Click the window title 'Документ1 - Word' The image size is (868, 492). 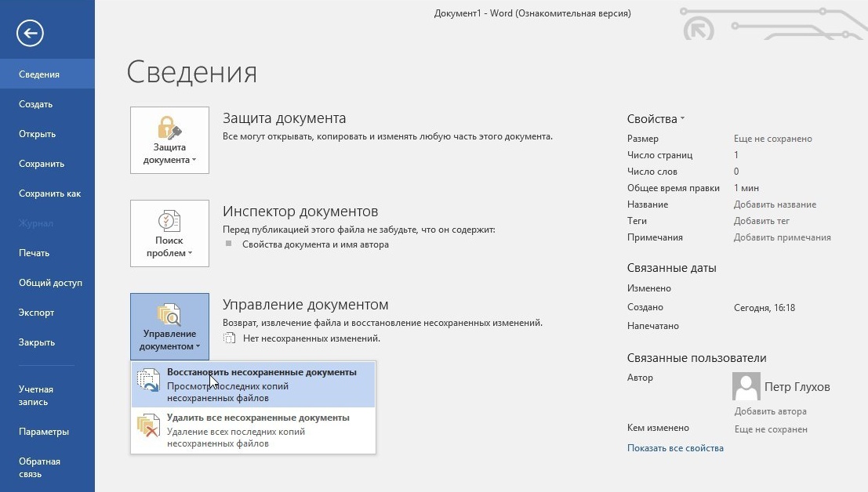click(474, 13)
